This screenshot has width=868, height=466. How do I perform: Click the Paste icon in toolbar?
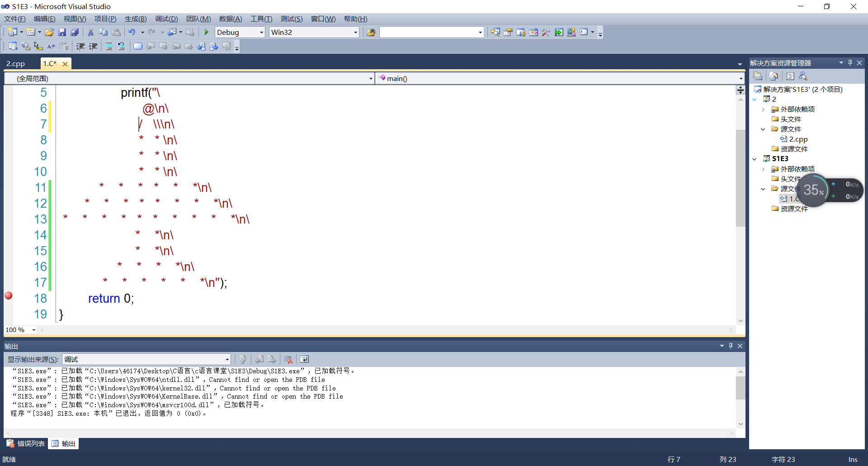tap(116, 32)
